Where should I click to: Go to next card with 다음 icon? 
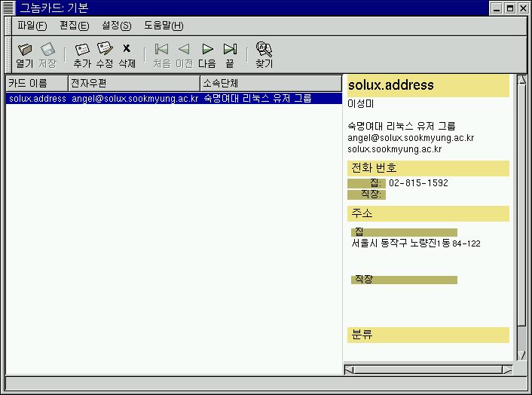(207, 49)
